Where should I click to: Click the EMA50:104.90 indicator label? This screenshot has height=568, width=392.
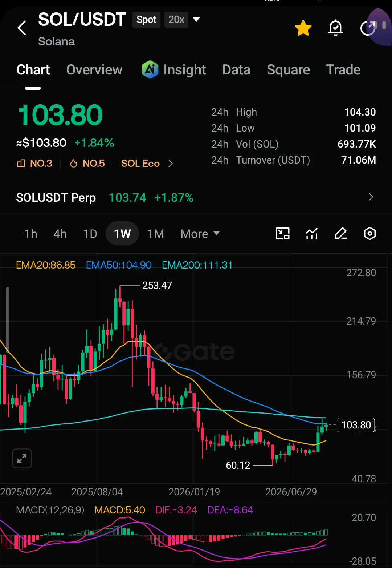(x=119, y=265)
